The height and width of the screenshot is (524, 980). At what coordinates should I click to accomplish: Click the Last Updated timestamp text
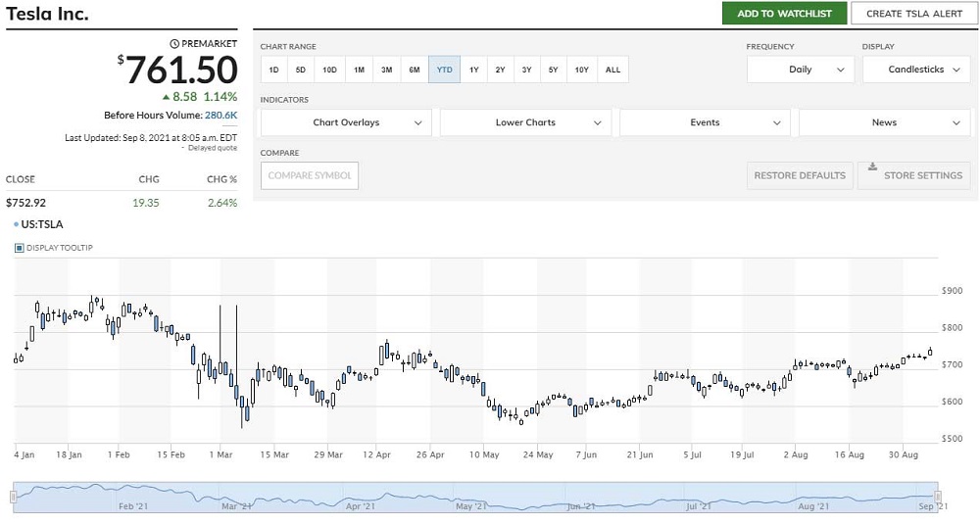(151, 137)
